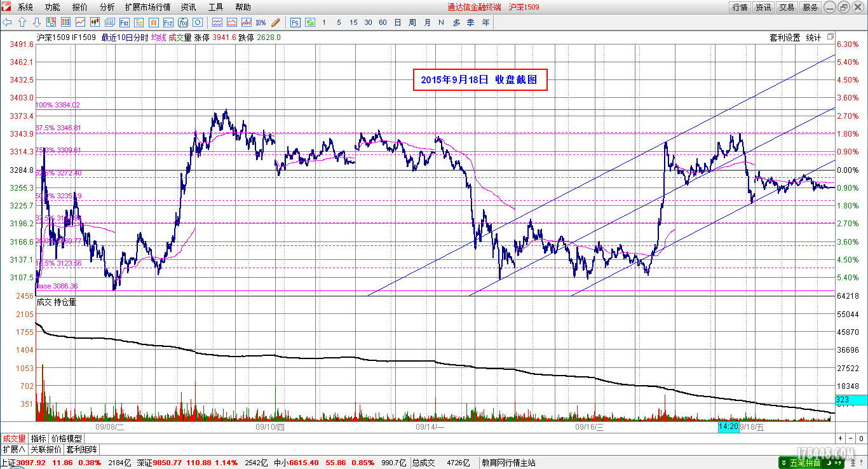The width and height of the screenshot is (868, 469).
Task: Click the 交易 button
Action: pos(787,7)
